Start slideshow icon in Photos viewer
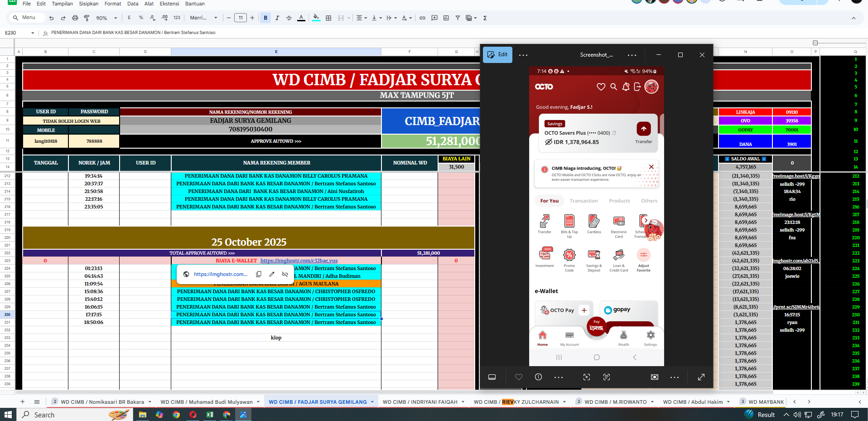This screenshot has width=868, height=421. pos(655,377)
